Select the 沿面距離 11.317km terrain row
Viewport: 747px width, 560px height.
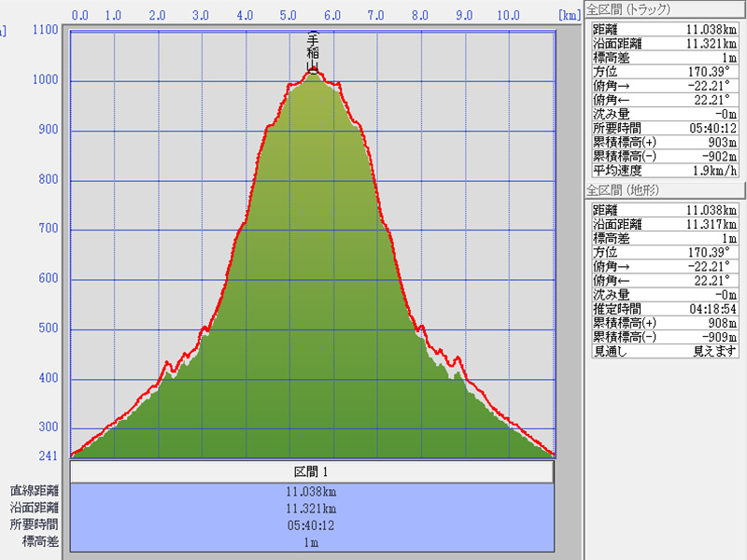(x=664, y=224)
